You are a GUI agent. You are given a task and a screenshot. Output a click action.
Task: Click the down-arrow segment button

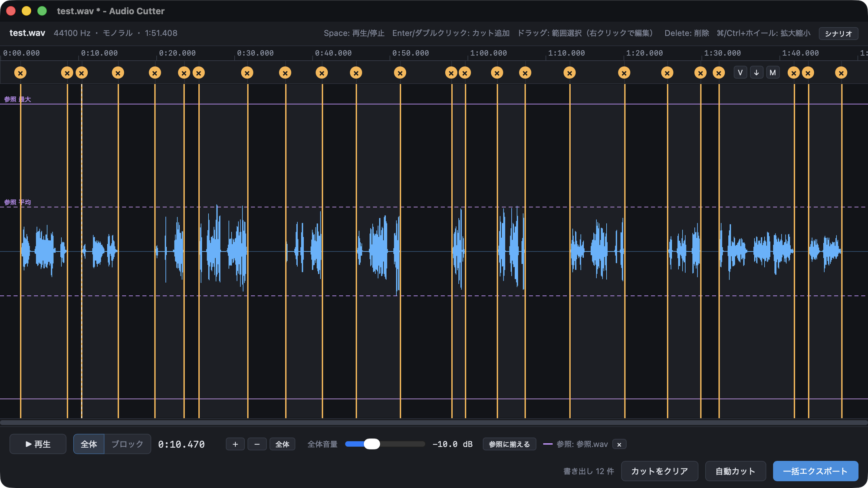pyautogui.click(x=756, y=73)
